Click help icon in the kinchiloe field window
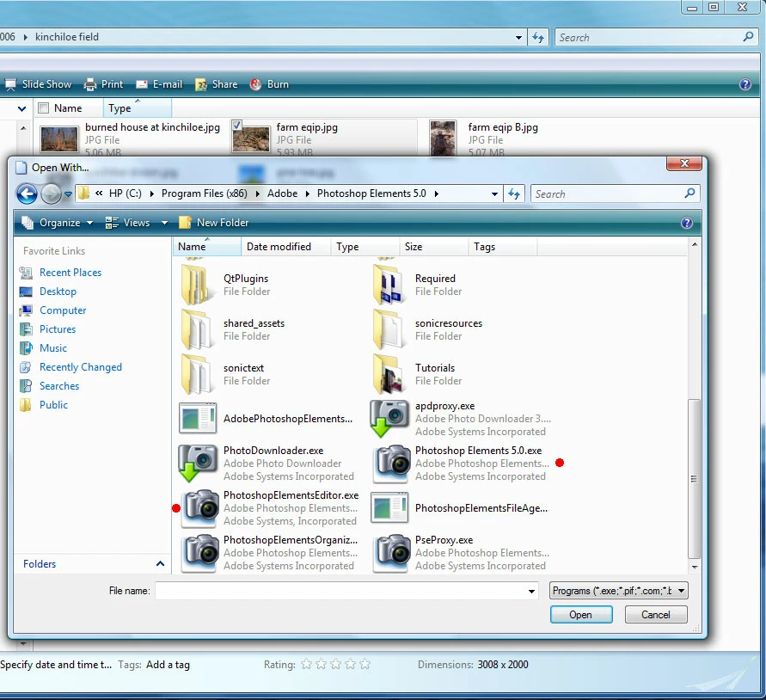Image resolution: width=766 pixels, height=700 pixels. (745, 84)
